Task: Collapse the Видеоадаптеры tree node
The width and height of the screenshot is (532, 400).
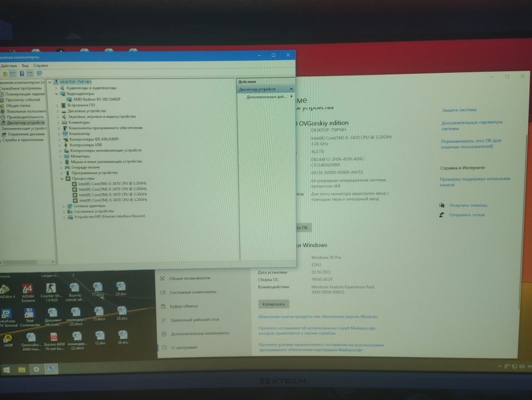Action: pyautogui.click(x=57, y=93)
